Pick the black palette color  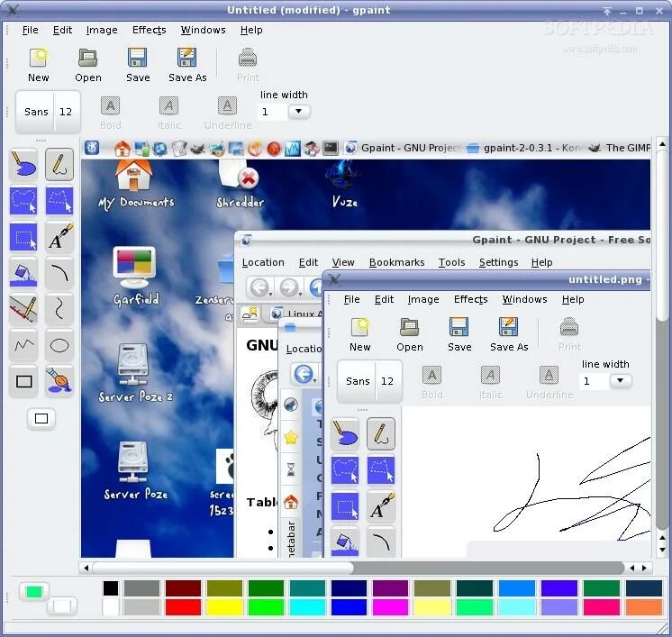point(111,588)
